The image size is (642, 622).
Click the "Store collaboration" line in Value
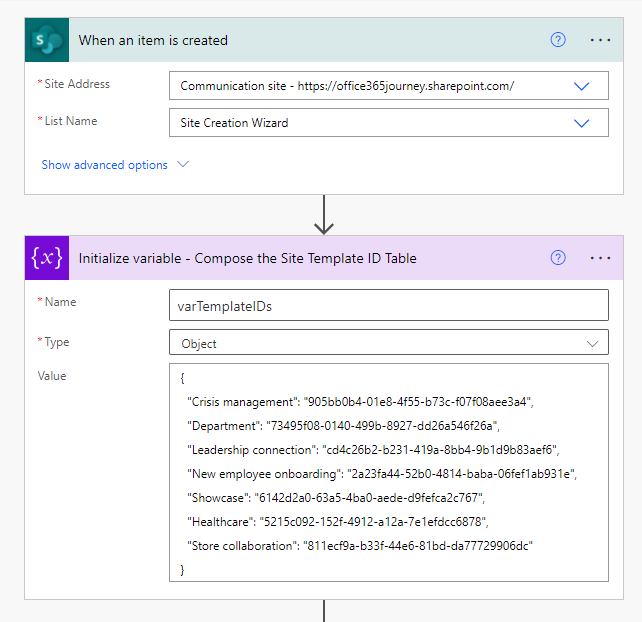(360, 545)
